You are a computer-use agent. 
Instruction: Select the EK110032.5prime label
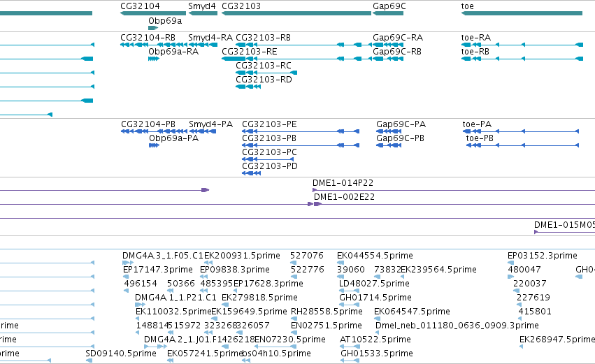pos(173,312)
